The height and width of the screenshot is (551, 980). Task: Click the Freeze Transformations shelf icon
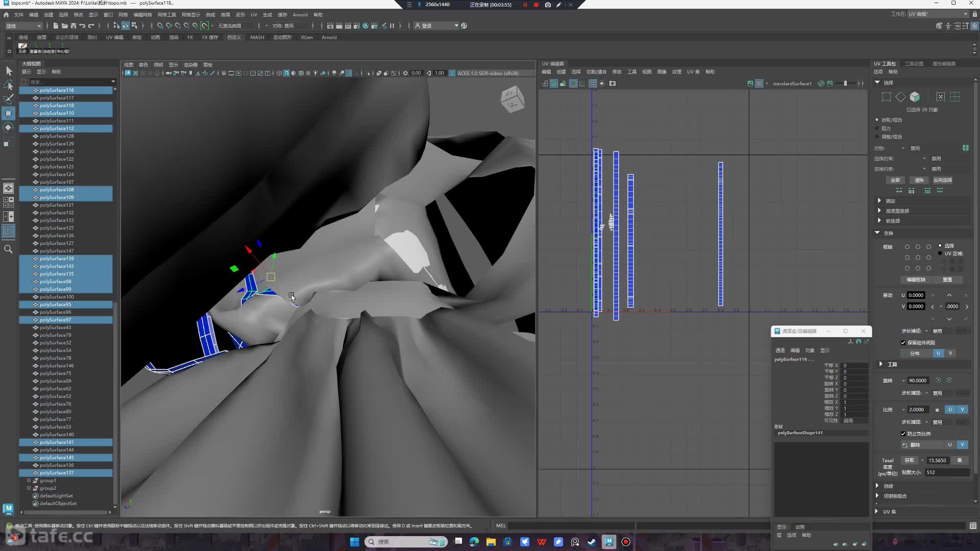pyautogui.click(x=49, y=48)
